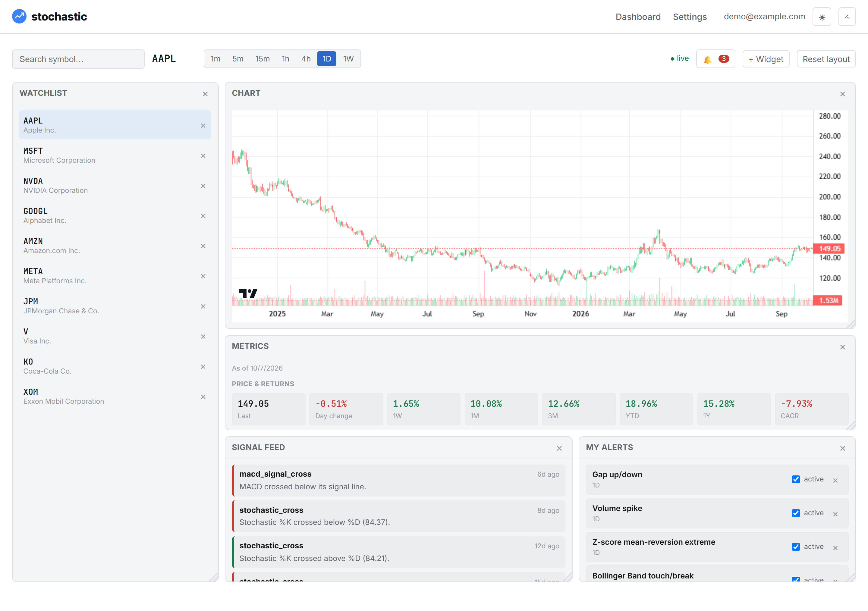Click the stochastic logo icon
Image resolution: width=868 pixels, height=611 pixels.
click(x=19, y=17)
